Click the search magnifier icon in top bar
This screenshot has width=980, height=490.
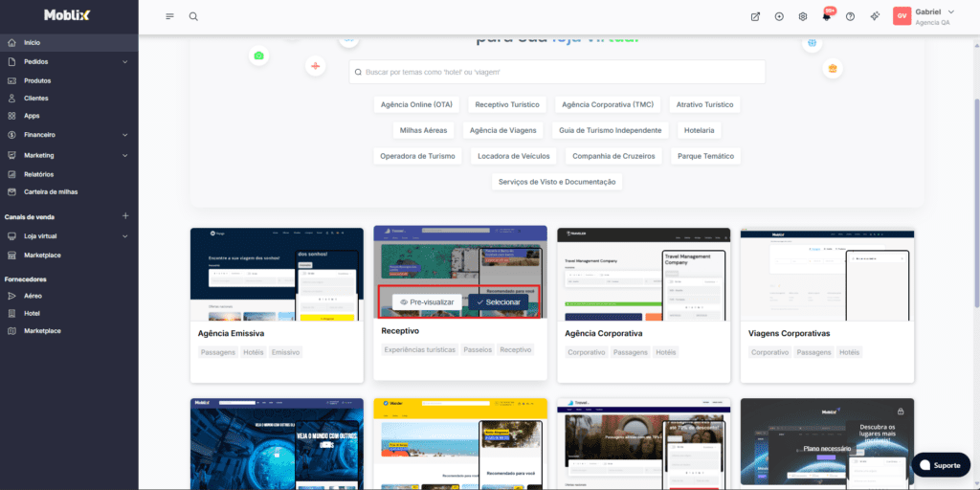pyautogui.click(x=193, y=16)
